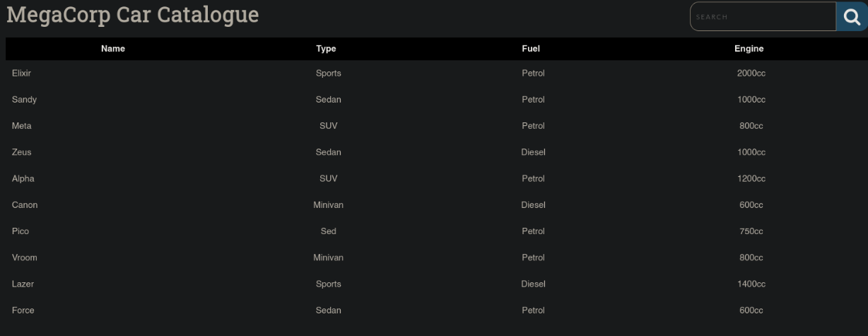Click the magnifying glass search icon

[x=852, y=16]
